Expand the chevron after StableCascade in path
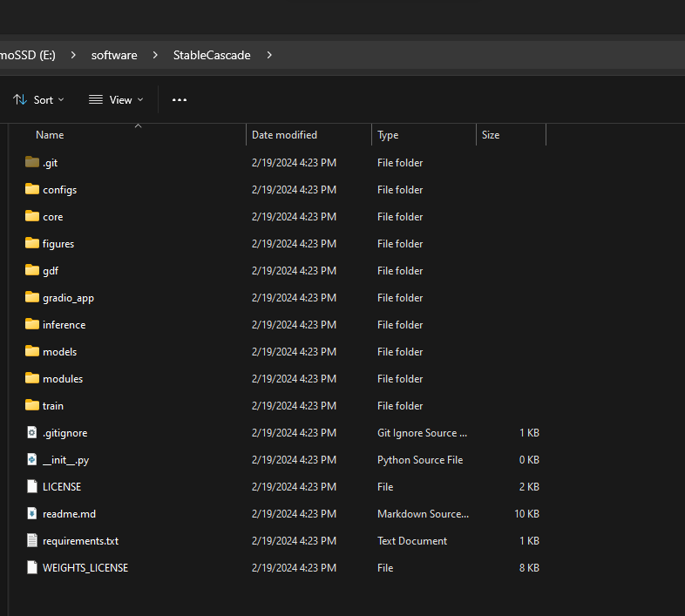685x616 pixels. pos(269,55)
